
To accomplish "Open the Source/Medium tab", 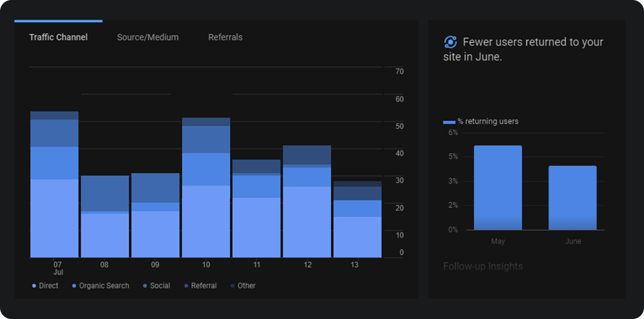I will click(x=148, y=37).
